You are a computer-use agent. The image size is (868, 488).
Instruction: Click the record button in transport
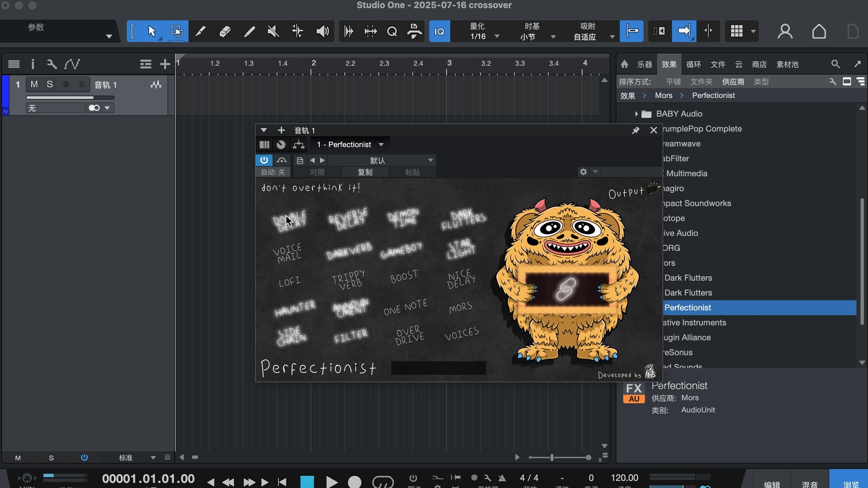(355, 482)
